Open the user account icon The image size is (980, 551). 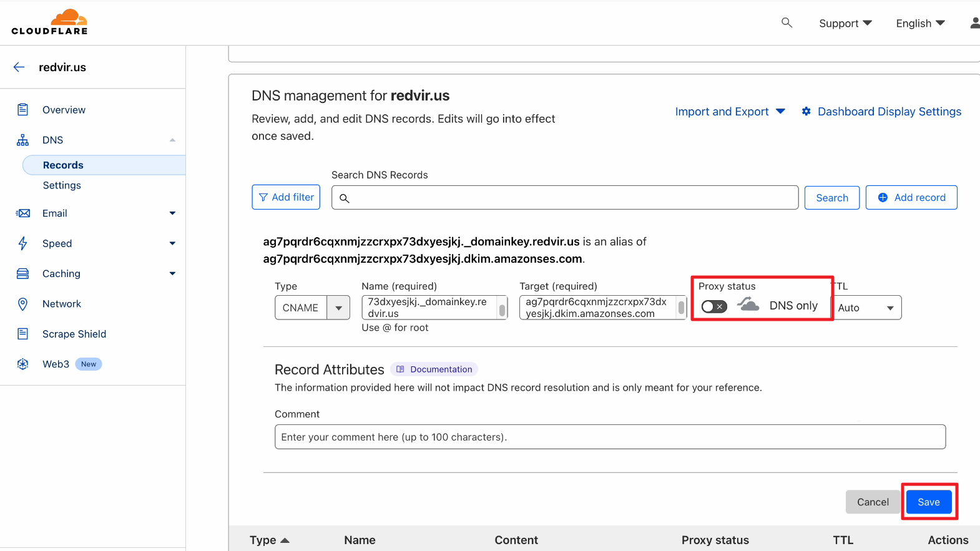[x=974, y=23]
